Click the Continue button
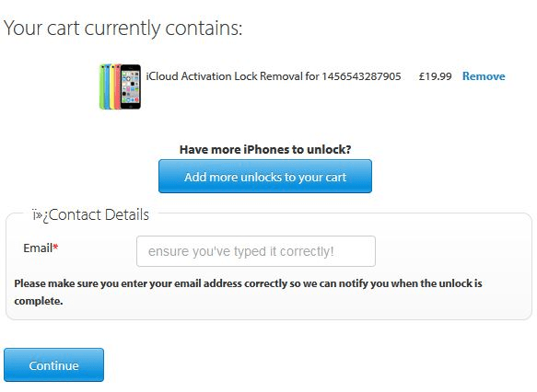The height and width of the screenshot is (392, 537). click(x=53, y=365)
